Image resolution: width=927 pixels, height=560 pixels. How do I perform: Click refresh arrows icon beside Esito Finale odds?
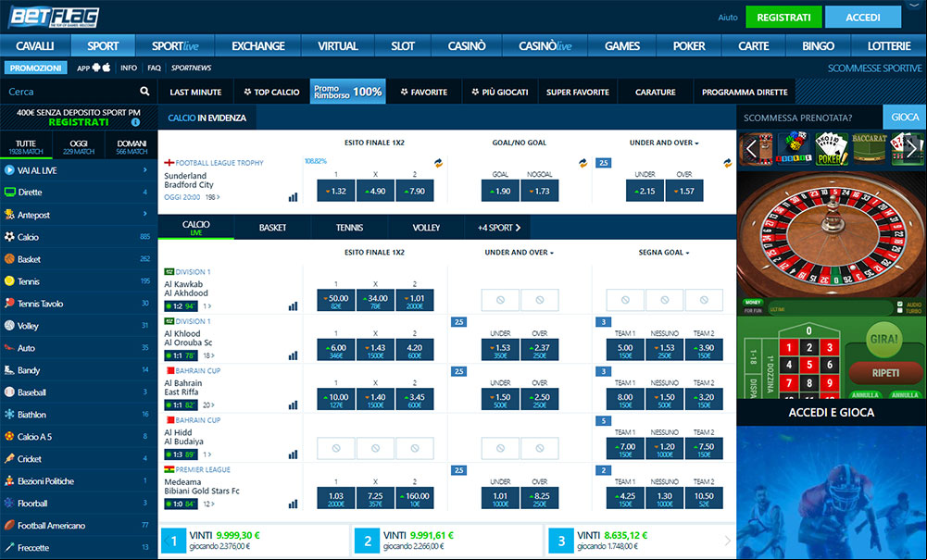click(x=439, y=163)
